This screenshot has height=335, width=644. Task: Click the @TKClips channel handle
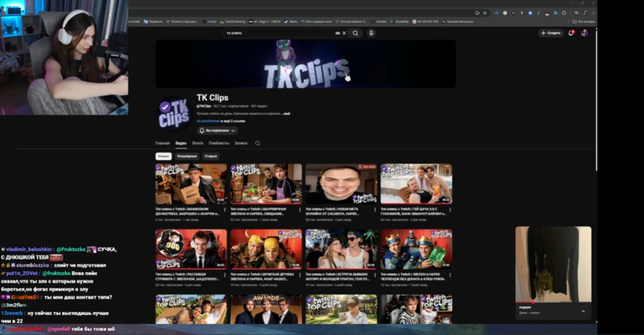(x=204, y=106)
